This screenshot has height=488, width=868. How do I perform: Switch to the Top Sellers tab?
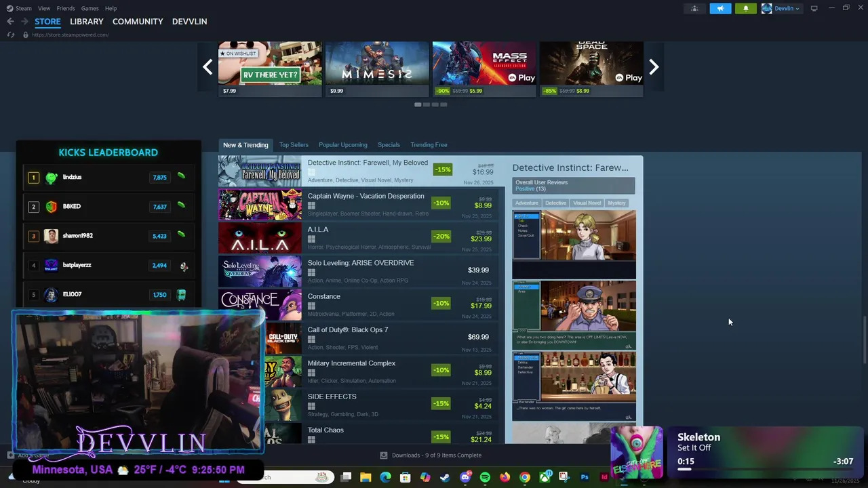click(x=294, y=145)
